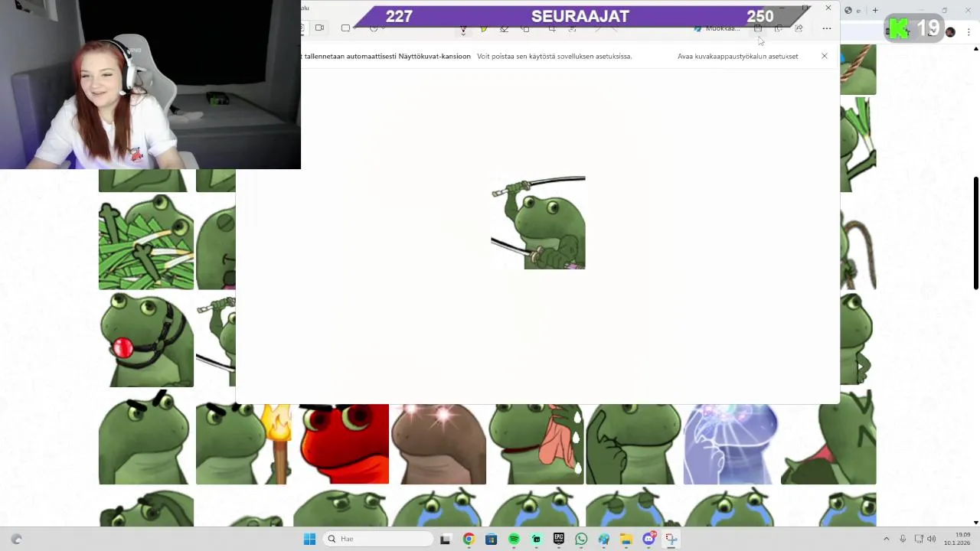Select the frog buried in cash emote
This screenshot has width=980, height=551.
[146, 242]
